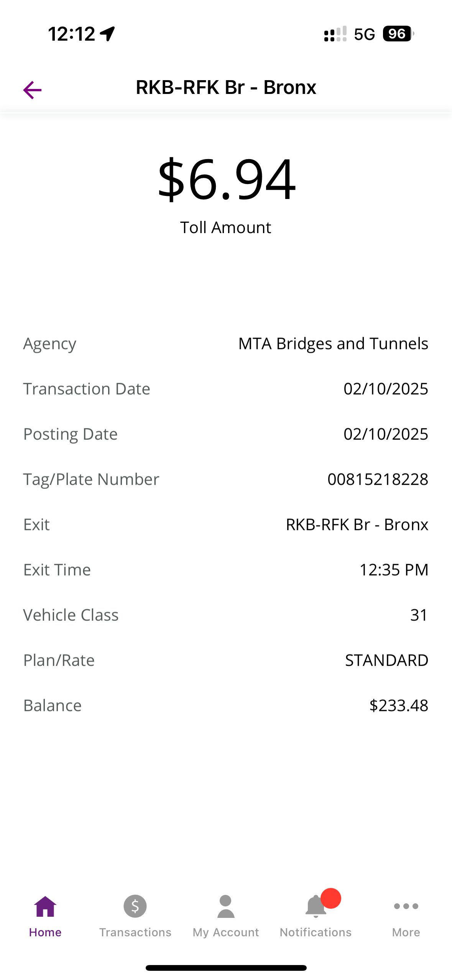The height and width of the screenshot is (980, 452).
Task: Tap the RKB-RFK Br - Bronx title
Action: [x=226, y=87]
